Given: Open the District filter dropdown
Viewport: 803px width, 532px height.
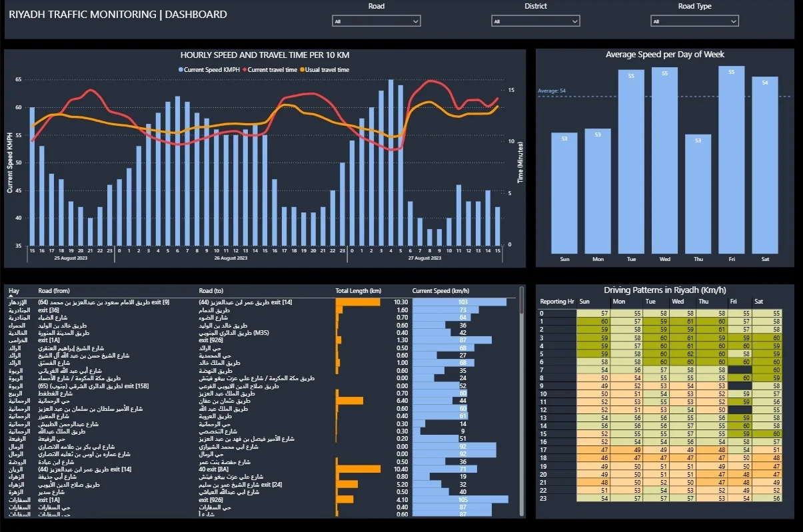Looking at the screenshot, I should [x=536, y=21].
